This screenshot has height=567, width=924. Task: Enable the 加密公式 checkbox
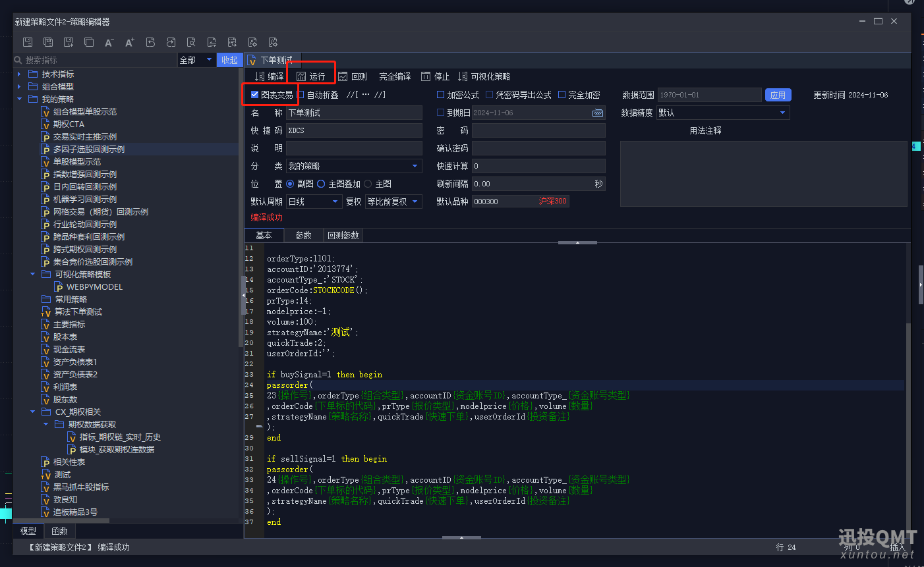tap(441, 95)
